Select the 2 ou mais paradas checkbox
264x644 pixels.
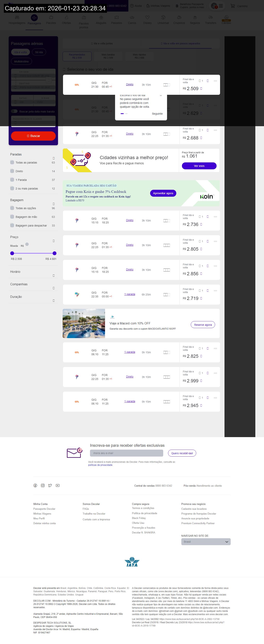(x=12, y=188)
